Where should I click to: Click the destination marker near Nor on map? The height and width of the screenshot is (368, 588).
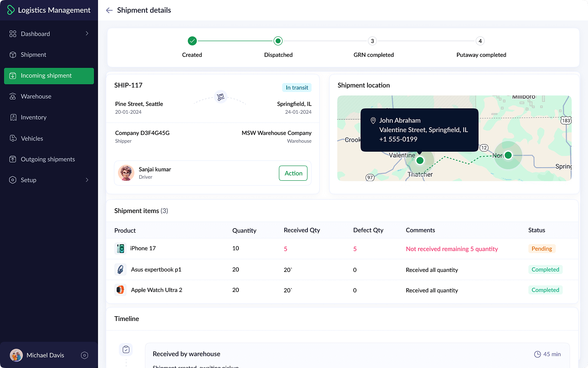click(x=508, y=155)
